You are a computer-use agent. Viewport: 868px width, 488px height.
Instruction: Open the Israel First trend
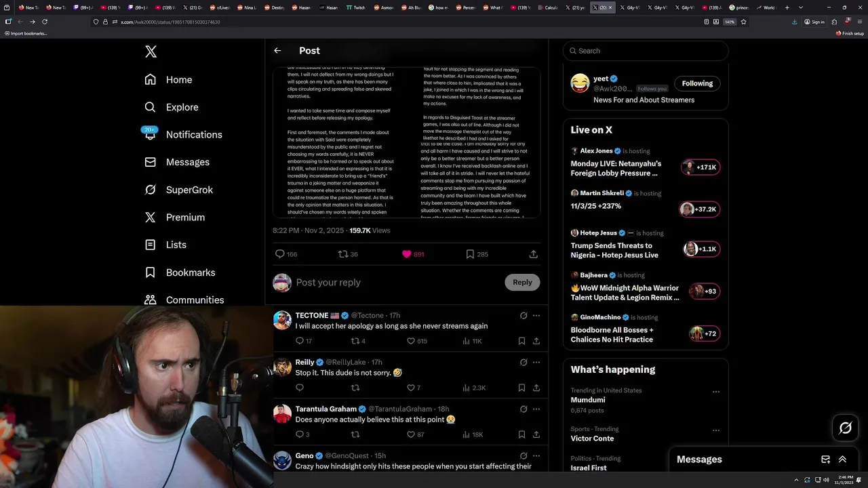[x=589, y=468]
